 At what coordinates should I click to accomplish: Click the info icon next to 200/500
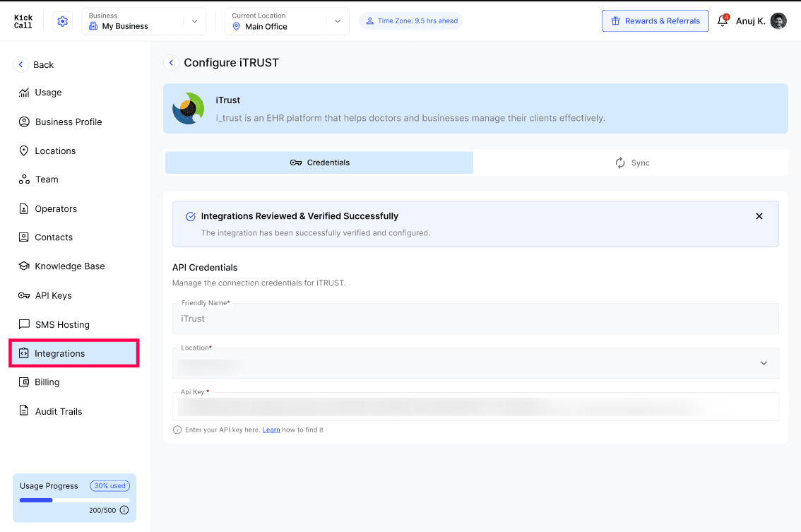tap(124, 510)
